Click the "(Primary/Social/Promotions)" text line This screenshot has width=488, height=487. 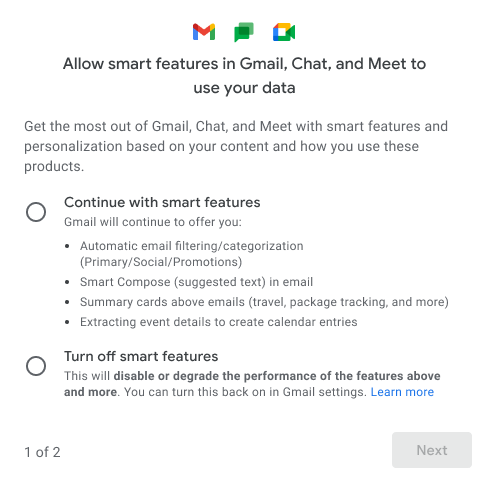161,262
